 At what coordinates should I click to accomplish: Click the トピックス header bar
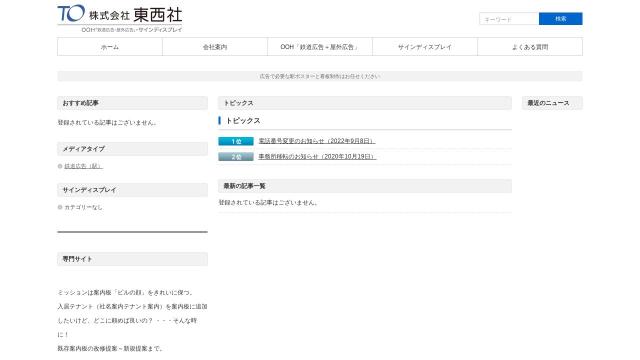click(365, 103)
